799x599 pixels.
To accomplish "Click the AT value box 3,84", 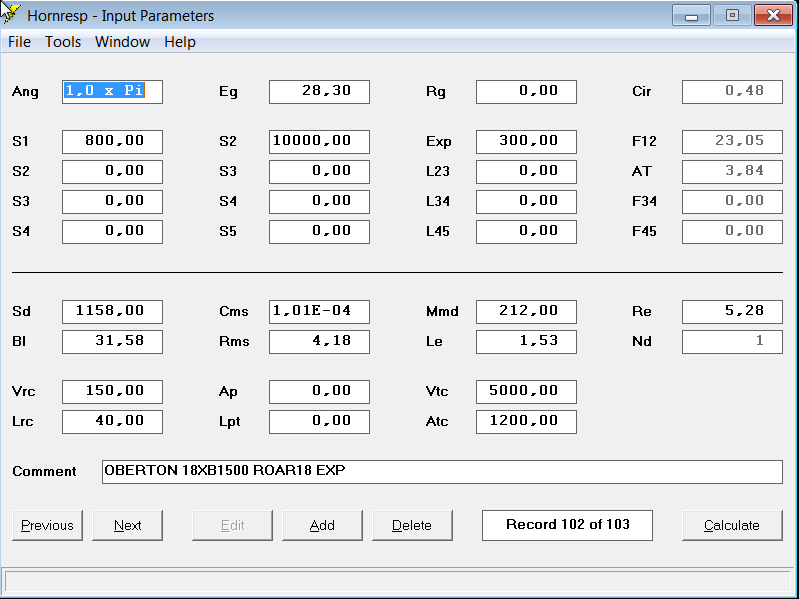I will [x=732, y=172].
